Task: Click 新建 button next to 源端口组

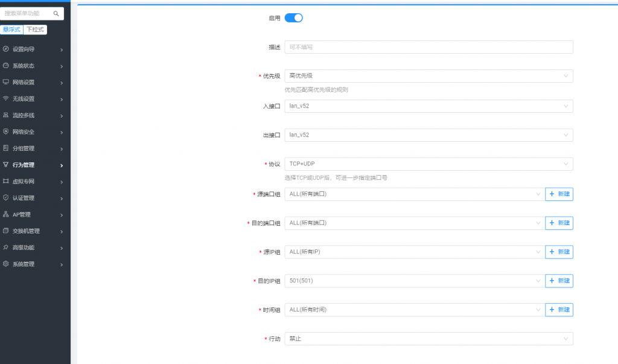Action: 559,194
